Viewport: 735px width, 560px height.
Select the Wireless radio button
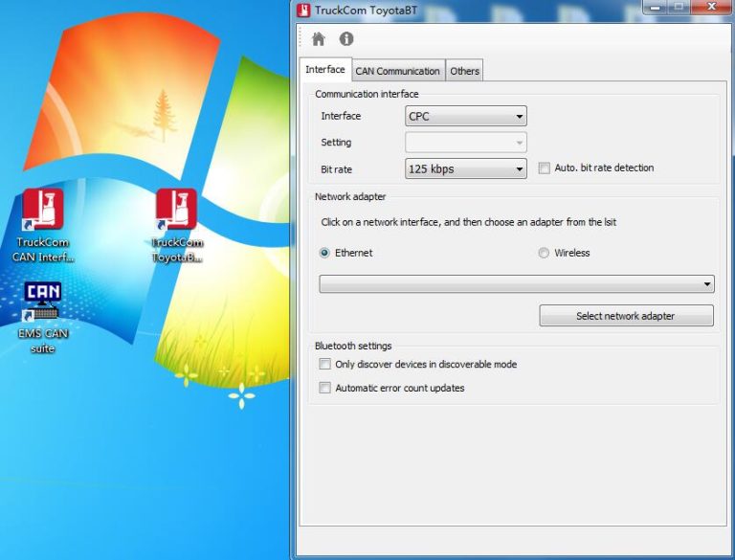coord(544,253)
